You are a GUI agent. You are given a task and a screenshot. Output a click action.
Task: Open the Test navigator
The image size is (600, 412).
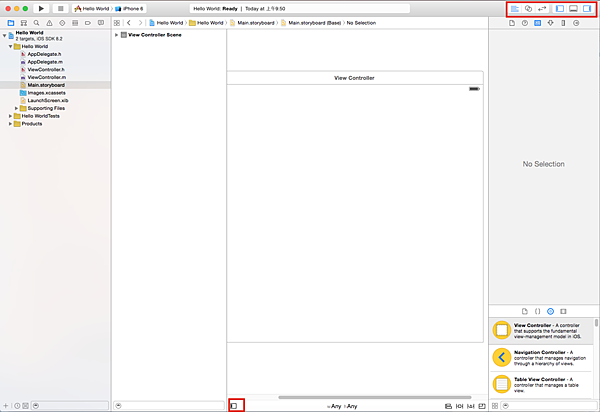(62, 23)
